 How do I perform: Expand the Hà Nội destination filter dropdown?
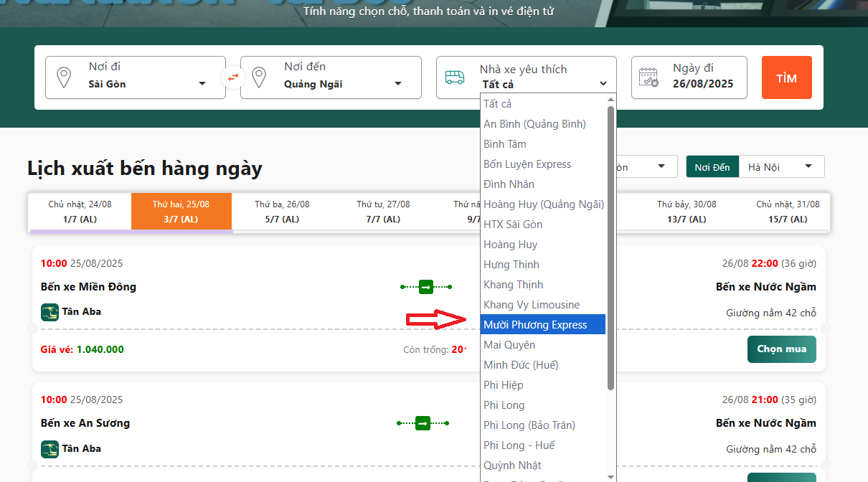[x=780, y=167]
